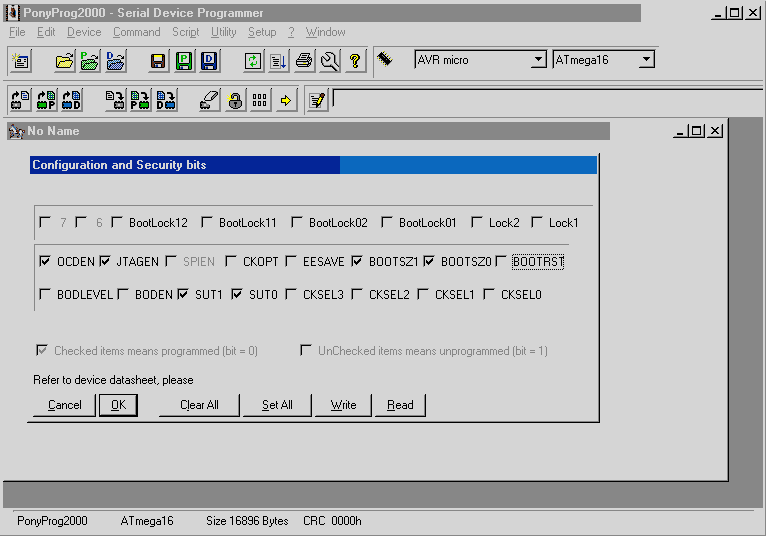Open the wrench setup icon
766x536 pixels.
[x=330, y=61]
